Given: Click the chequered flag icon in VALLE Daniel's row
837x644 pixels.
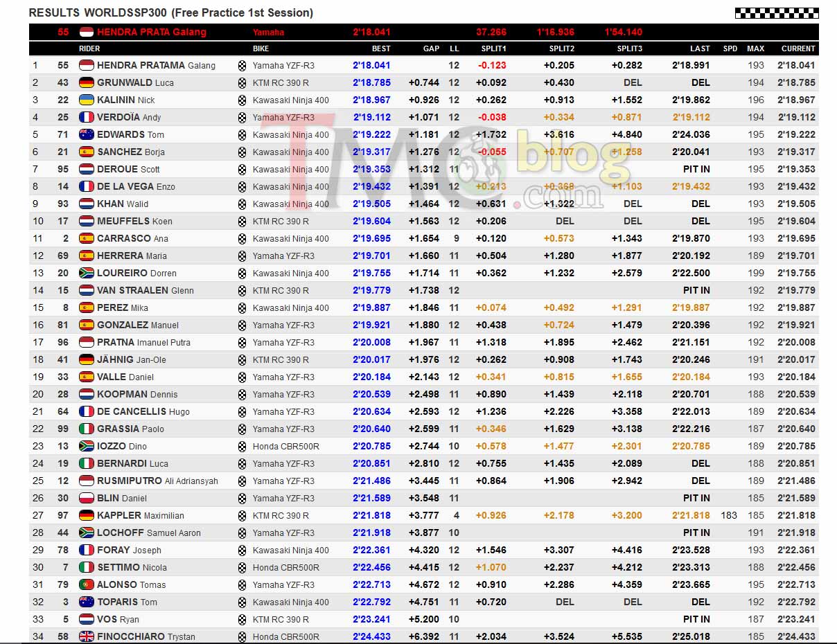Looking at the screenshot, I should (242, 377).
